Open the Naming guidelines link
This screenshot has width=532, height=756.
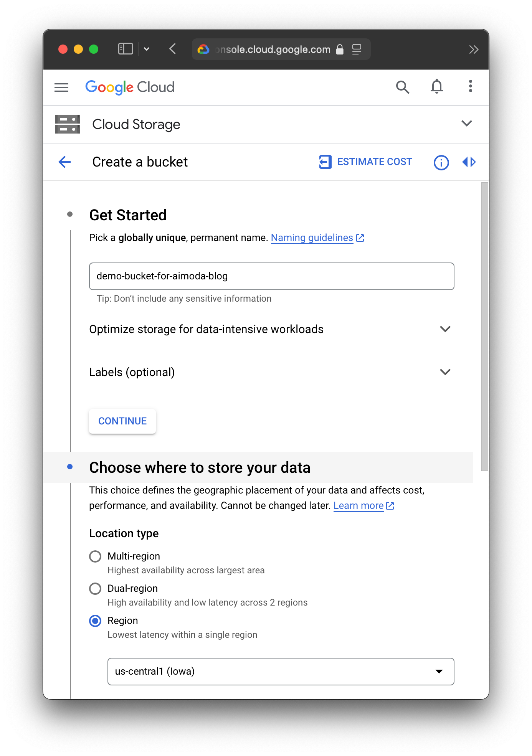(x=312, y=238)
